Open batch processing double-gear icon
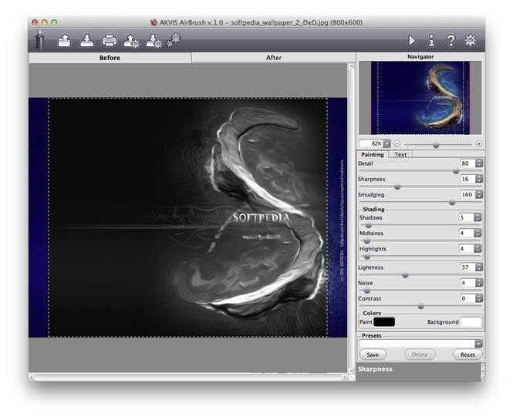Screen dimensions: 513x420 174,40
